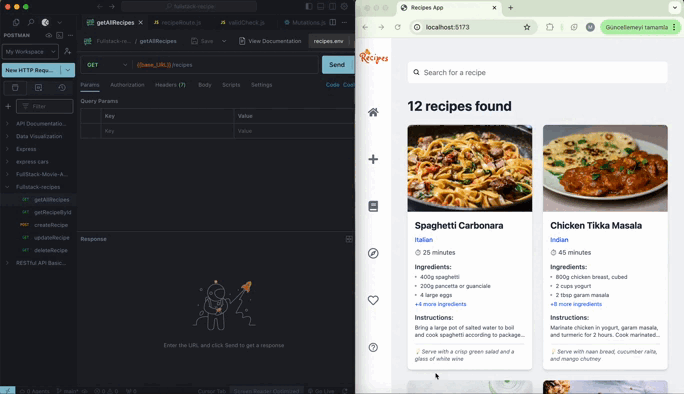Open the recipes.env environment selector
This screenshot has width=684, height=394.
click(x=329, y=41)
